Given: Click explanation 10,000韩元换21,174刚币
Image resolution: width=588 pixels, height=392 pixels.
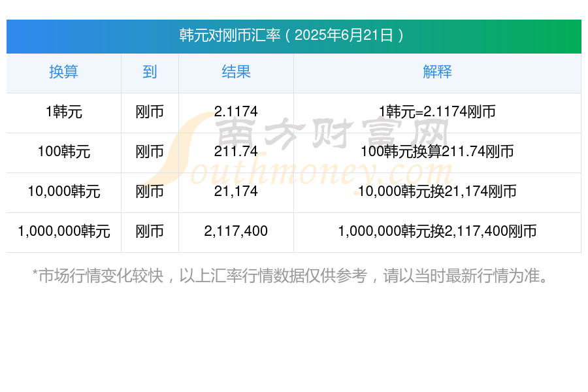Looking at the screenshot, I should [437, 191].
